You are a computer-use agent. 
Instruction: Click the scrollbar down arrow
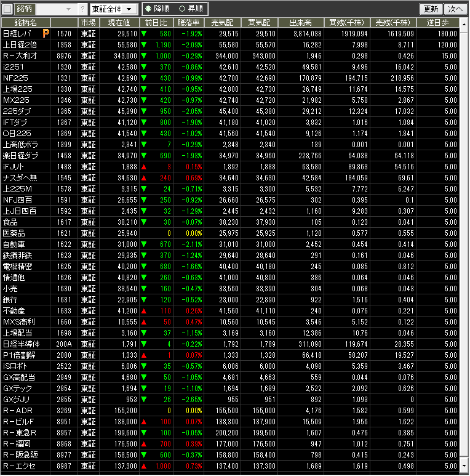click(464, 466)
